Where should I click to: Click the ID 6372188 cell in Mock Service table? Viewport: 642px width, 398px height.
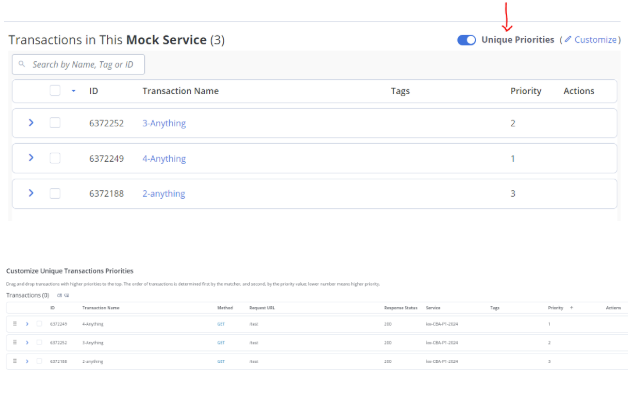[x=106, y=194]
